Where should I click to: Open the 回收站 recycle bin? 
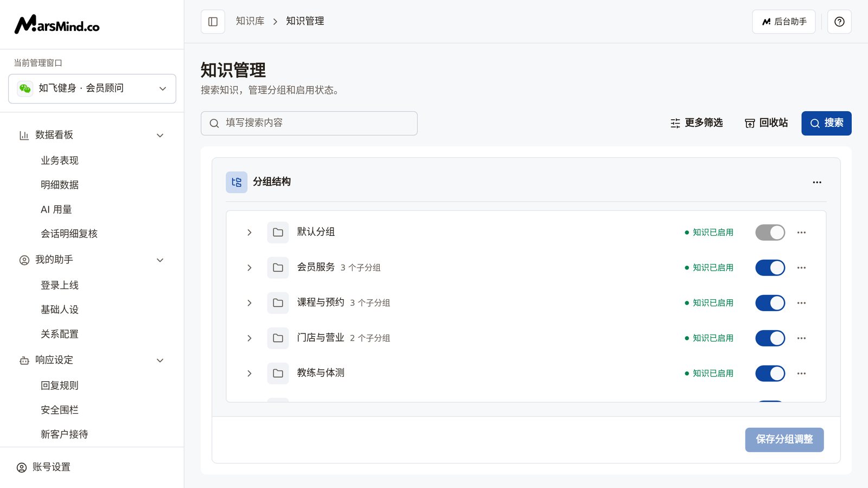click(x=766, y=123)
